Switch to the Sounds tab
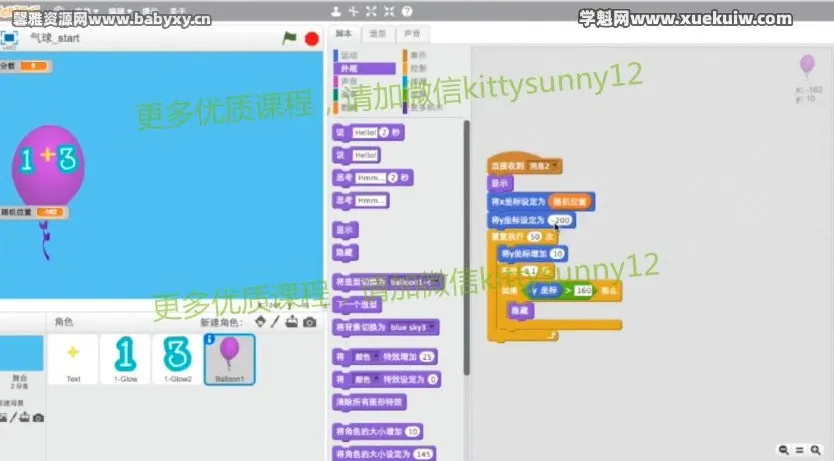This screenshot has height=461, width=834. pyautogui.click(x=405, y=33)
